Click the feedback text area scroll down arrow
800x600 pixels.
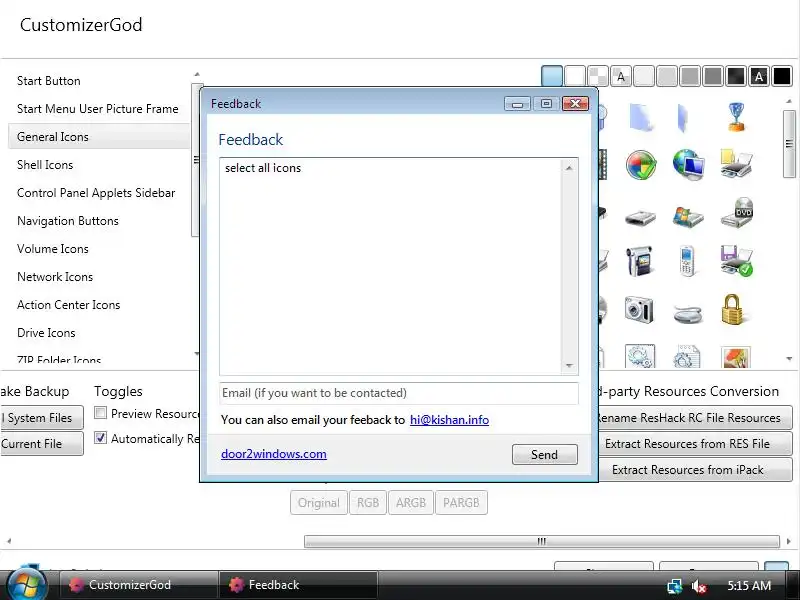(x=569, y=366)
